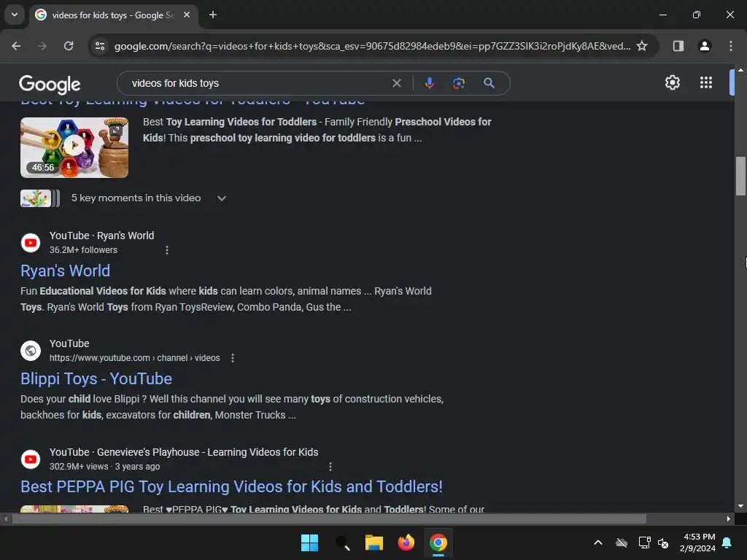Open the tab search dropdown arrow
The width and height of the screenshot is (747, 560).
[15, 15]
